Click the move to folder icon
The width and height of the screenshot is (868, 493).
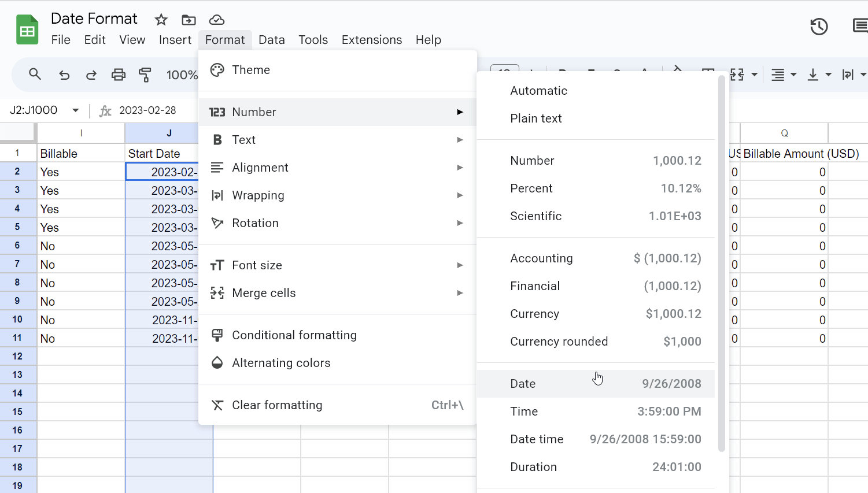coord(189,20)
